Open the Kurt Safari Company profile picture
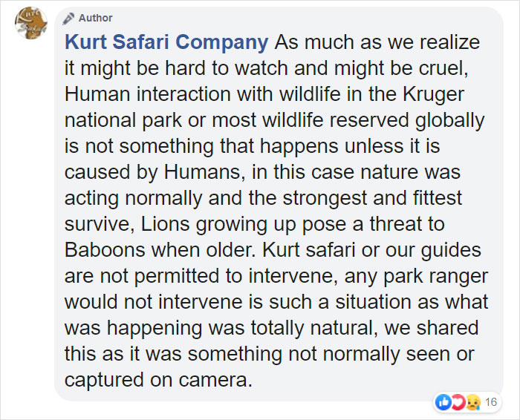The width and height of the screenshot is (520, 420). [31, 23]
